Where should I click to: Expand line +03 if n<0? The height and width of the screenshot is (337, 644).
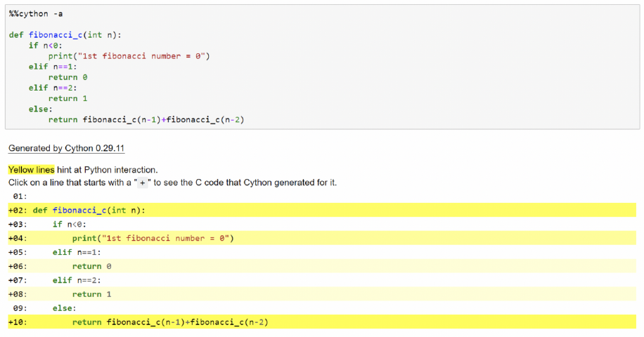click(x=322, y=224)
